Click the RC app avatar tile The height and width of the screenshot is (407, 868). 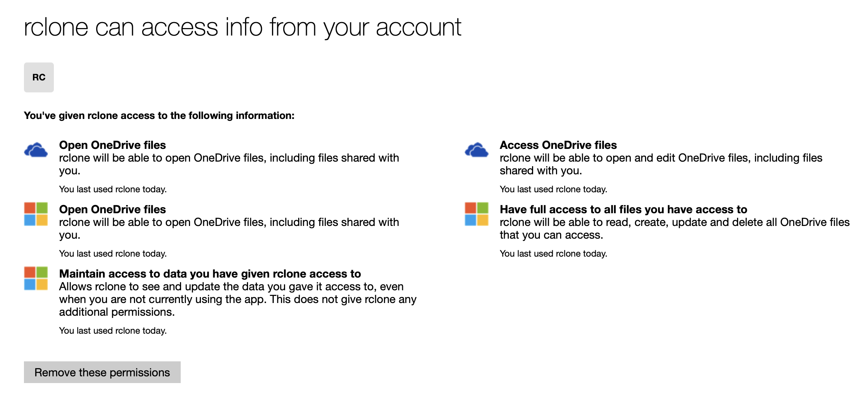(39, 77)
